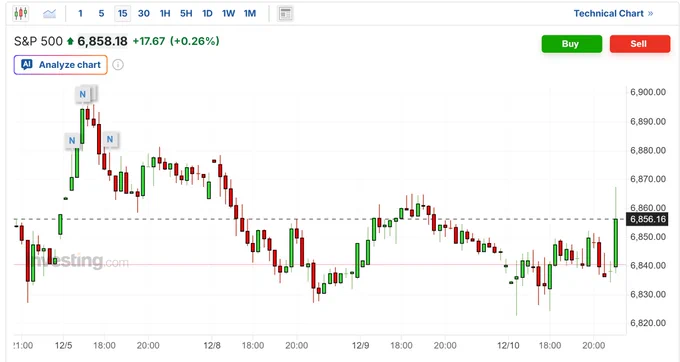The image size is (680, 362).
Task: Click the 12/9 date label
Action: (360, 346)
